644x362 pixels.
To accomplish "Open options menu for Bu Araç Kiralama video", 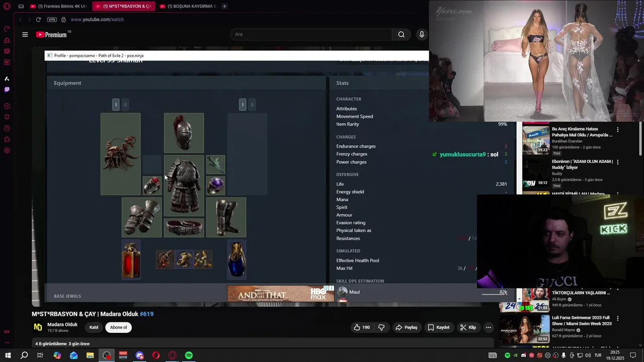I will click(x=618, y=130).
